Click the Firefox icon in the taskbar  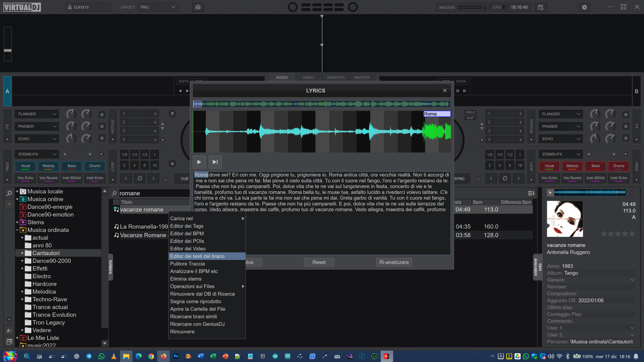click(x=163, y=356)
